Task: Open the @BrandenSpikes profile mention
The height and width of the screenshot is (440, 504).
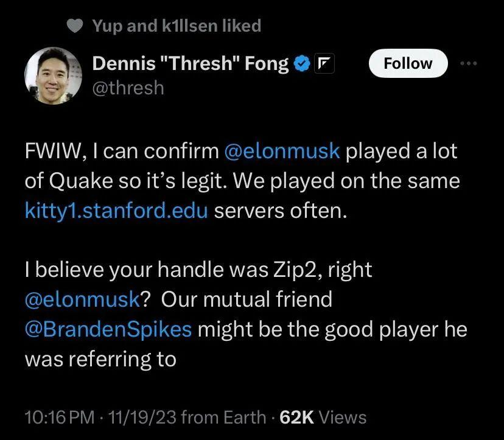Action: tap(108, 329)
